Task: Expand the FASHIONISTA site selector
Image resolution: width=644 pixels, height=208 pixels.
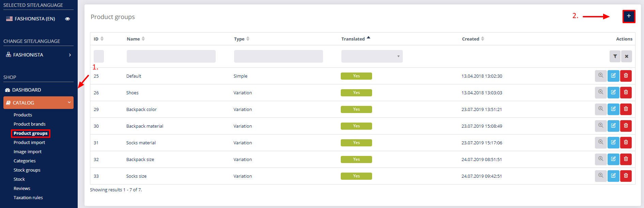Action: pos(39,55)
